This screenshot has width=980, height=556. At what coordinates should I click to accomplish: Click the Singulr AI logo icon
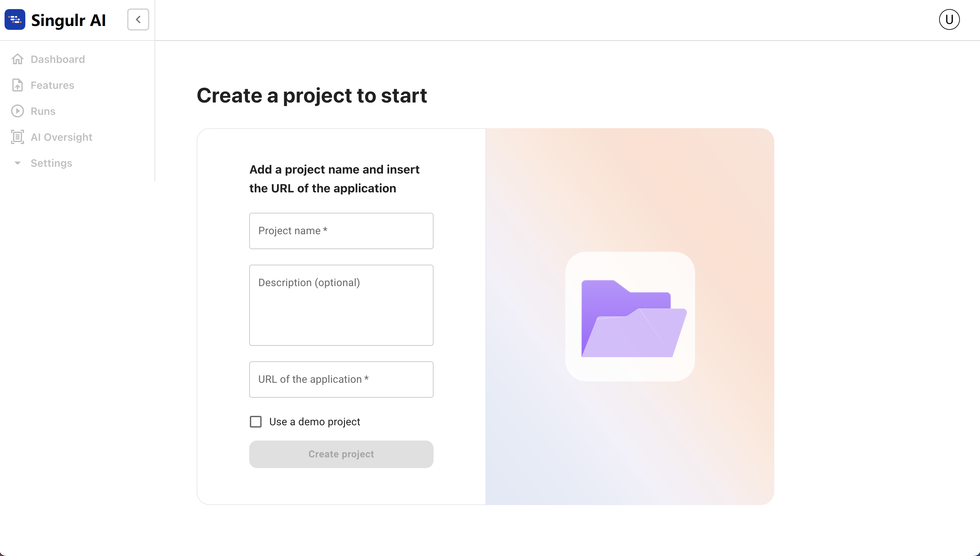click(x=15, y=19)
